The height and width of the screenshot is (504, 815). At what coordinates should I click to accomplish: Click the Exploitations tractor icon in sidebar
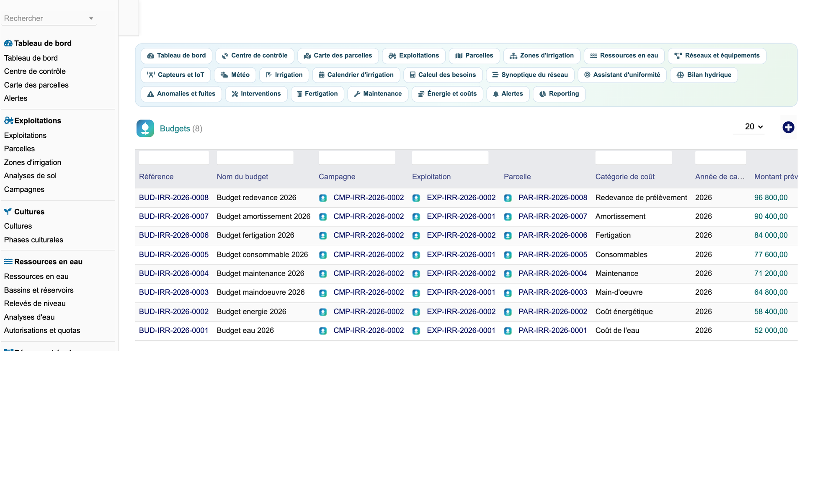[x=8, y=121]
